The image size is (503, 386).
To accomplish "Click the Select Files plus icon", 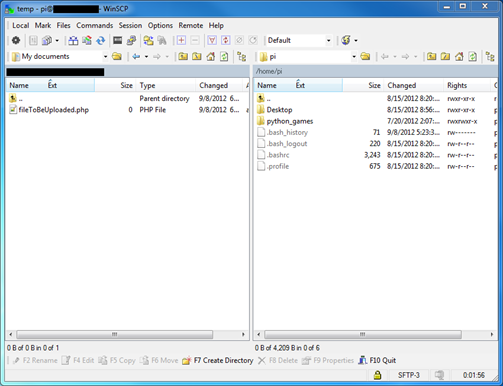I will (181, 40).
